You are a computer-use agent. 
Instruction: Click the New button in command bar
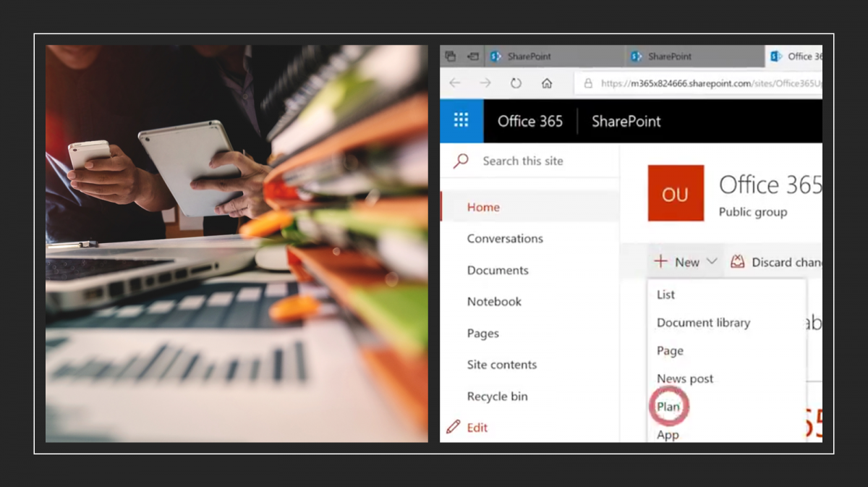(685, 262)
